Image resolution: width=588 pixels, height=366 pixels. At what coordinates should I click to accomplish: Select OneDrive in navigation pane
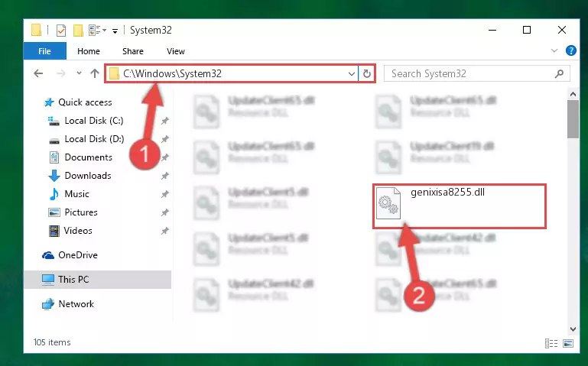[x=78, y=255]
